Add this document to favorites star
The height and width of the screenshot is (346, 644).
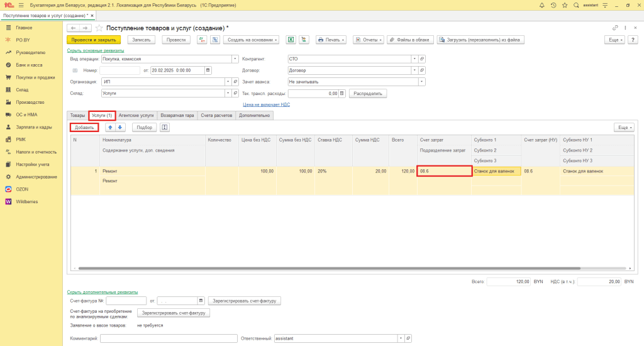pos(99,28)
